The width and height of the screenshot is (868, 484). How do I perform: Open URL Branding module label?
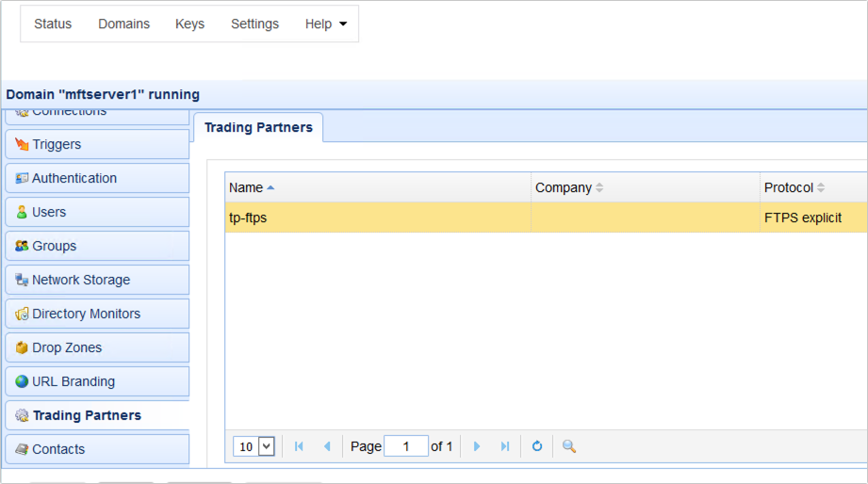coord(74,381)
